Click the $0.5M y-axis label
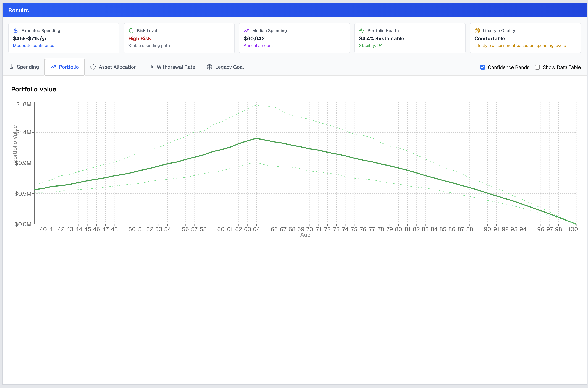The height and width of the screenshot is (388, 588). 23,193
